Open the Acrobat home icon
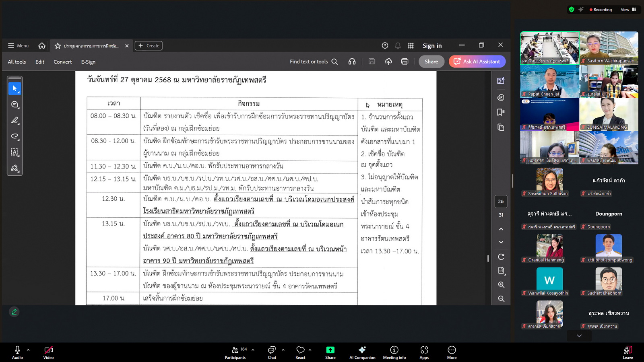This screenshot has height=362, width=644. 42,46
